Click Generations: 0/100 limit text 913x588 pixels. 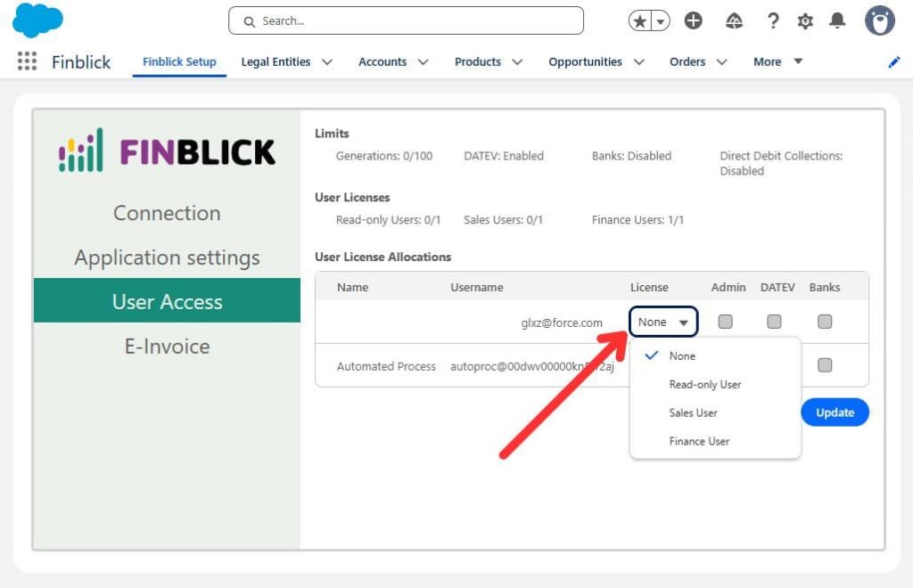383,156
